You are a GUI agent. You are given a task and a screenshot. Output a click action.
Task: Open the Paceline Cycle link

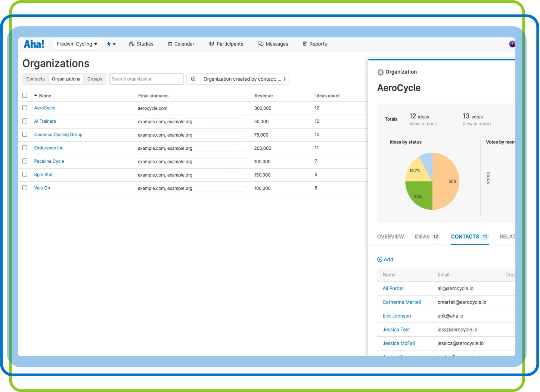click(49, 161)
